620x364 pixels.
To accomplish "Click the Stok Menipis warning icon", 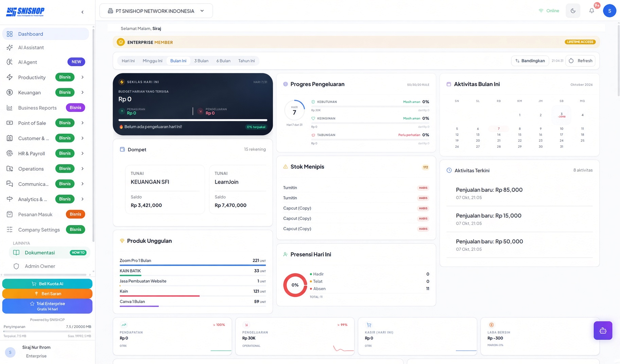I will 286,167.
